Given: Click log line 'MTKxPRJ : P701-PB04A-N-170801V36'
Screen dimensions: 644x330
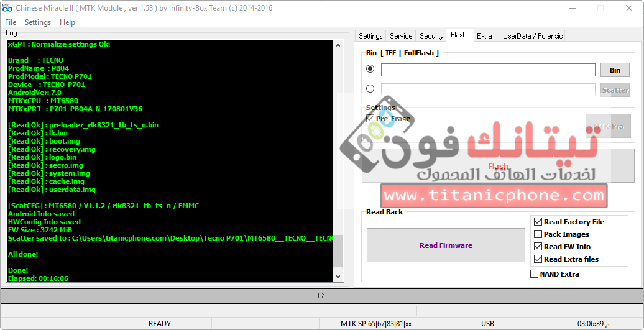Looking at the screenshot, I should pyautogui.click(x=75, y=109).
